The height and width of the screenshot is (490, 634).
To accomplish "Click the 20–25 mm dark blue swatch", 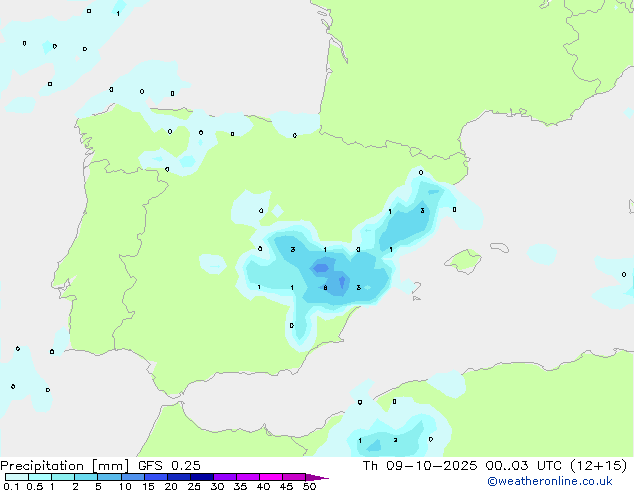I will pos(178,477).
